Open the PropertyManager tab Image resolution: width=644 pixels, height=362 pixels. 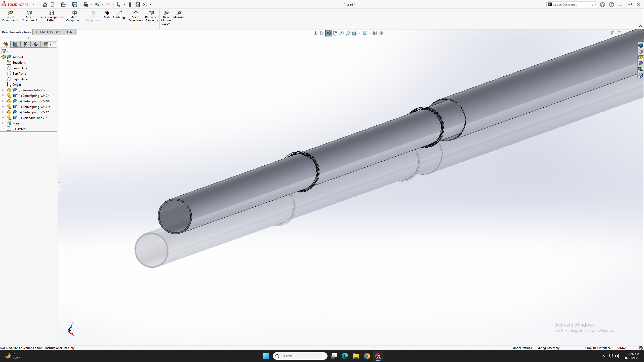[x=16, y=44]
